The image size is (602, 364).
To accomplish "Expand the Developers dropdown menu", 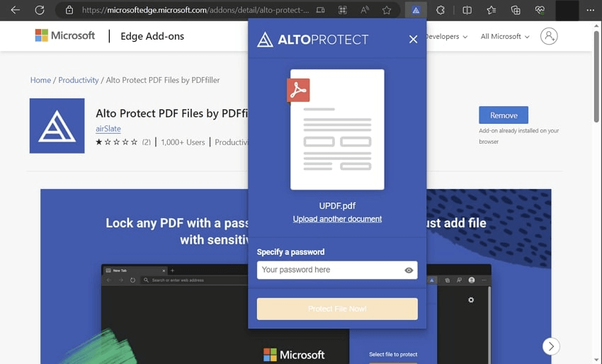I will (x=446, y=37).
